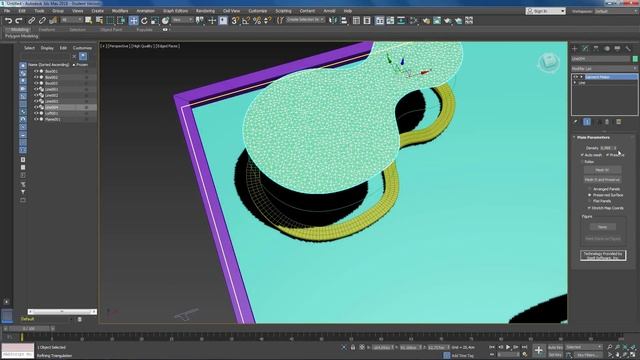The width and height of the screenshot is (640, 360).
Task: Open the Modifiers menu
Action: 120,11
